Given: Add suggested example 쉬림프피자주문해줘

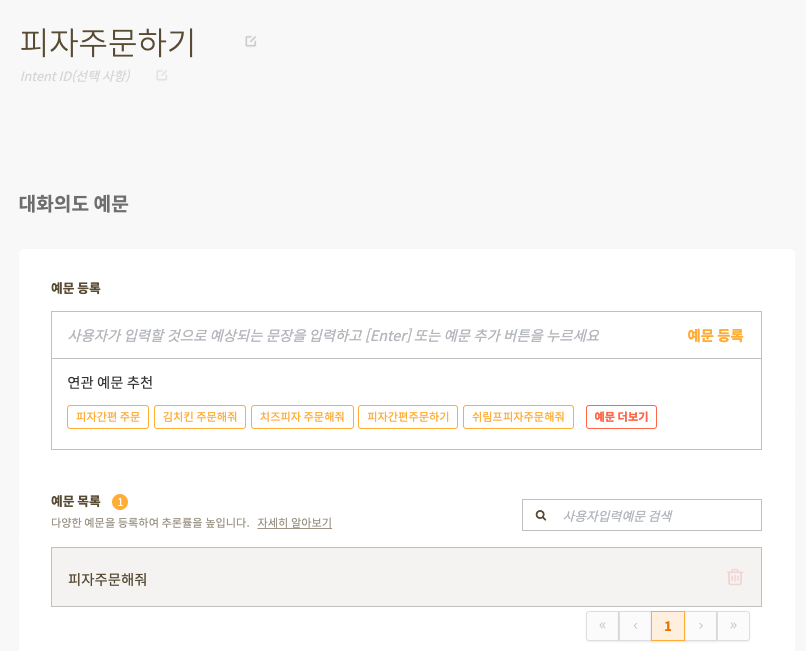Looking at the screenshot, I should click(x=518, y=417).
